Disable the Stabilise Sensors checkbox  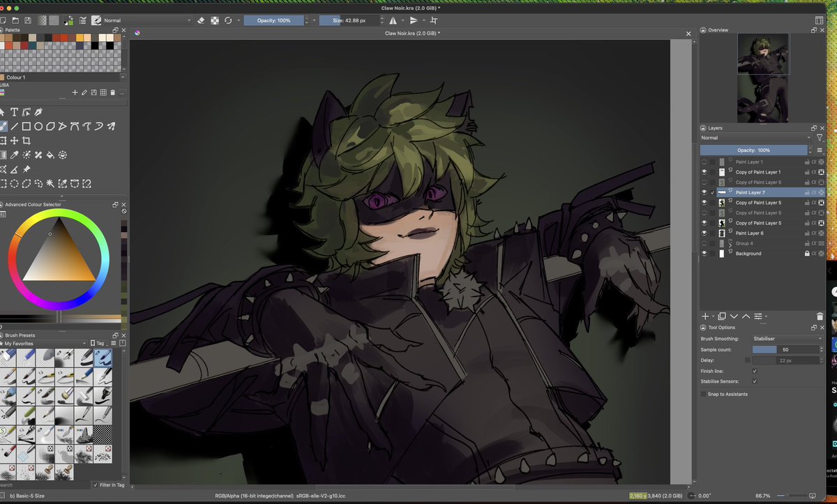(755, 381)
